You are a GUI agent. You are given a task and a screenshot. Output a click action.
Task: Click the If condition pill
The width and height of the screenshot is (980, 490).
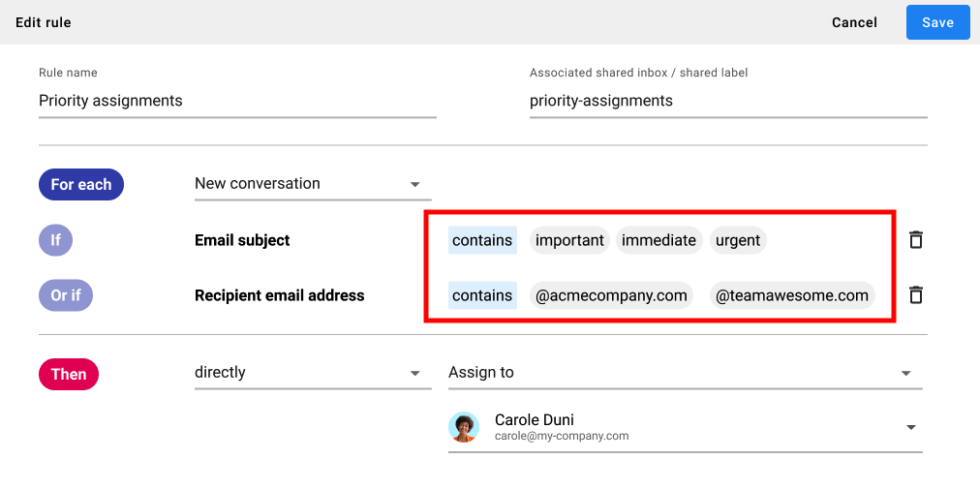click(55, 240)
